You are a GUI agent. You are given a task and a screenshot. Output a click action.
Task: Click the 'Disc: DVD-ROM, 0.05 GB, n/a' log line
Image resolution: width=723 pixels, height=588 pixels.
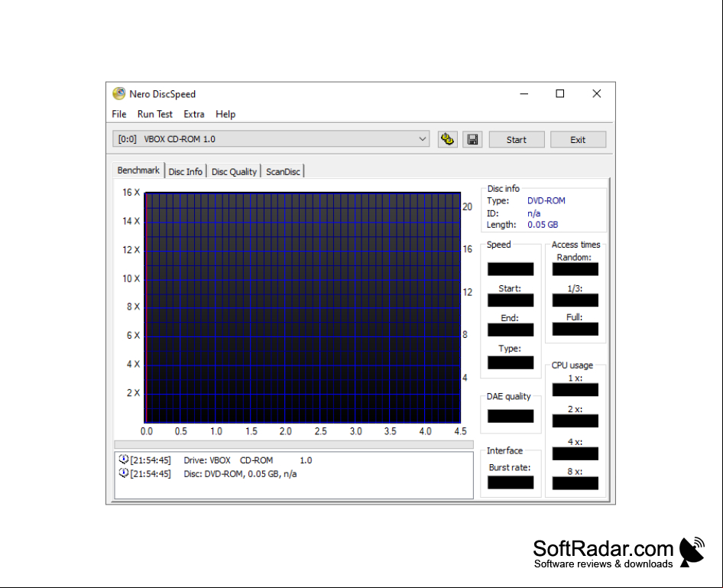pos(240,474)
